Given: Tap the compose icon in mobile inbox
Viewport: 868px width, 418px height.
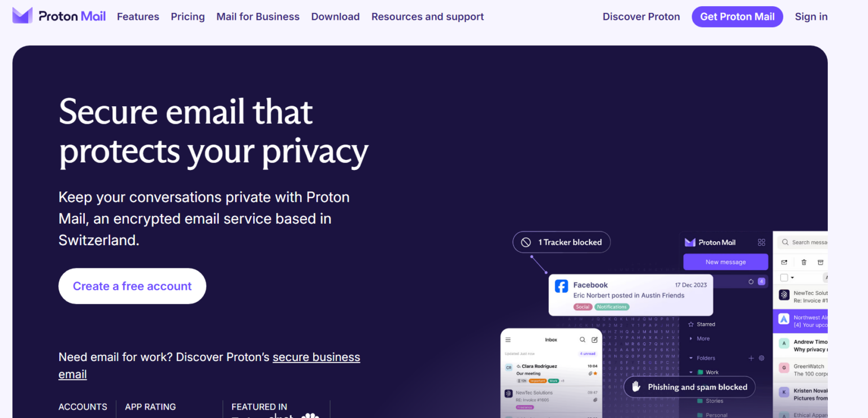Looking at the screenshot, I should [594, 340].
